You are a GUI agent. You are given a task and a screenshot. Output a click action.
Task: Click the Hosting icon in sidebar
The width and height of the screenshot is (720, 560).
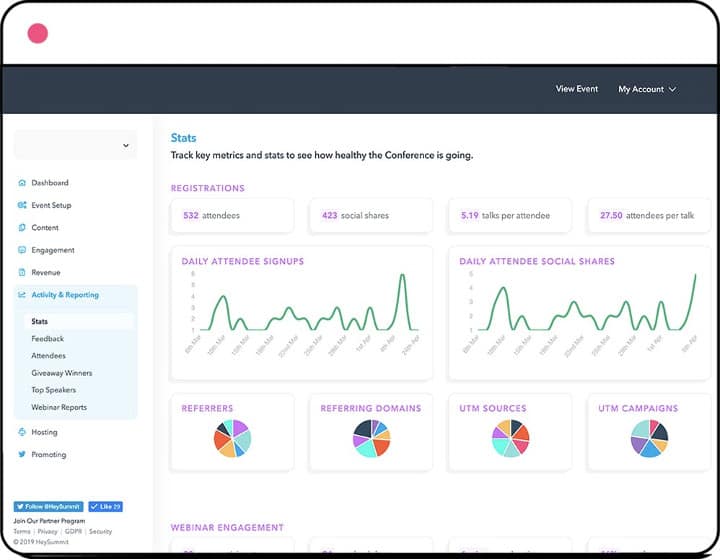pos(22,432)
